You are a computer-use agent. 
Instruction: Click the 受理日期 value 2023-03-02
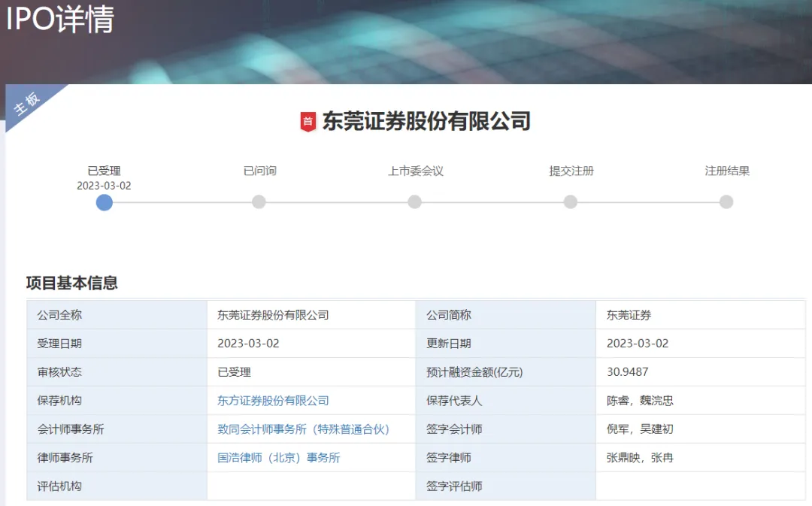(248, 344)
